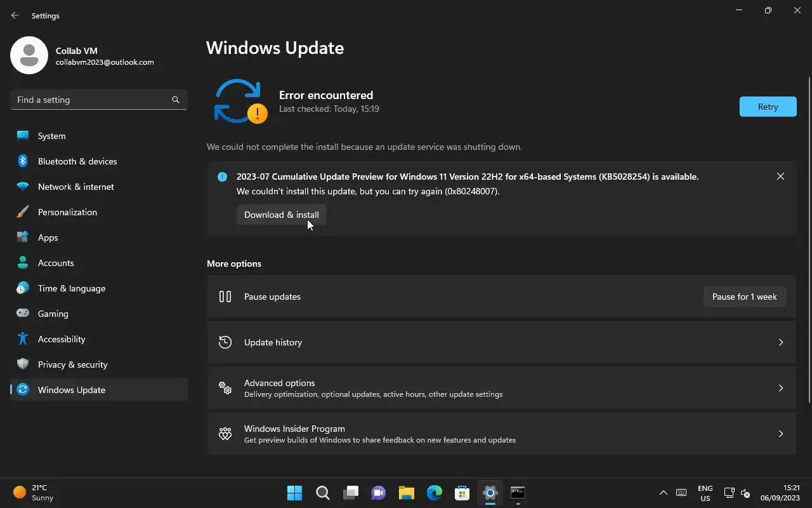The width and height of the screenshot is (812, 508).
Task: Open System settings category
Action: coord(99,136)
